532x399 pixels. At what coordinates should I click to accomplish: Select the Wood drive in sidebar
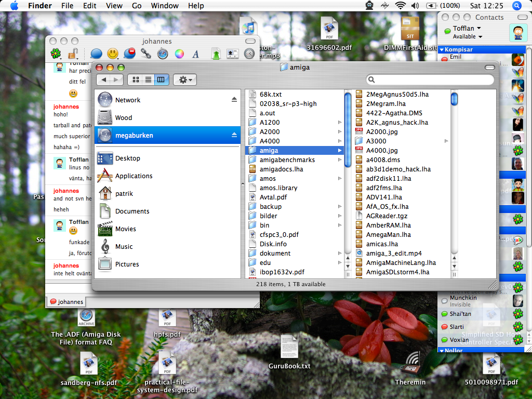point(168,117)
